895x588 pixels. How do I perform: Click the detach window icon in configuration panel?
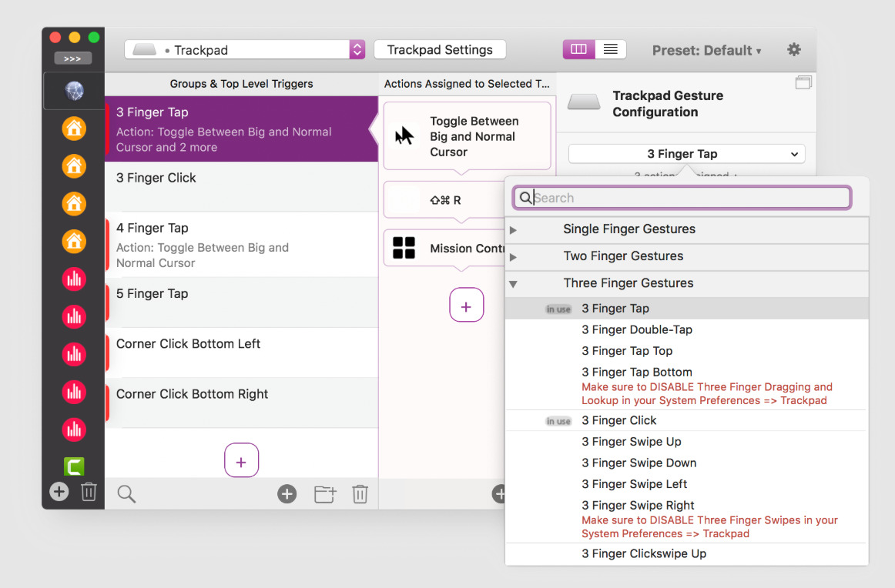click(x=803, y=82)
